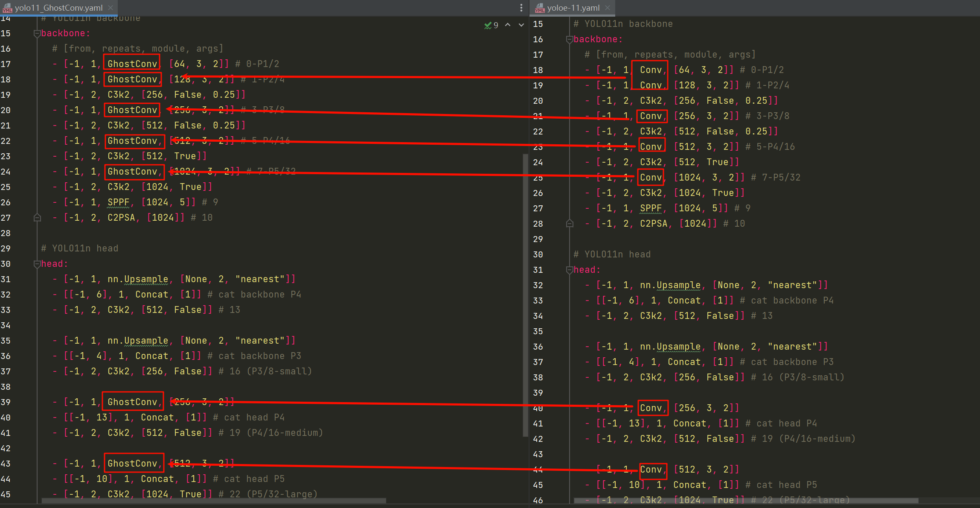Click the left editor's vertical scrollbar

[x=525, y=295]
